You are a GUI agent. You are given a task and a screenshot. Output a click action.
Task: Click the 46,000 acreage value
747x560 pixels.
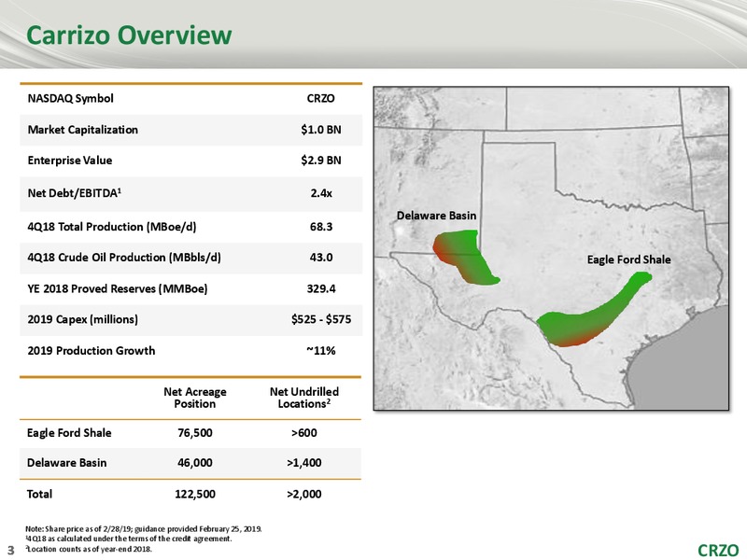pyautogui.click(x=195, y=463)
